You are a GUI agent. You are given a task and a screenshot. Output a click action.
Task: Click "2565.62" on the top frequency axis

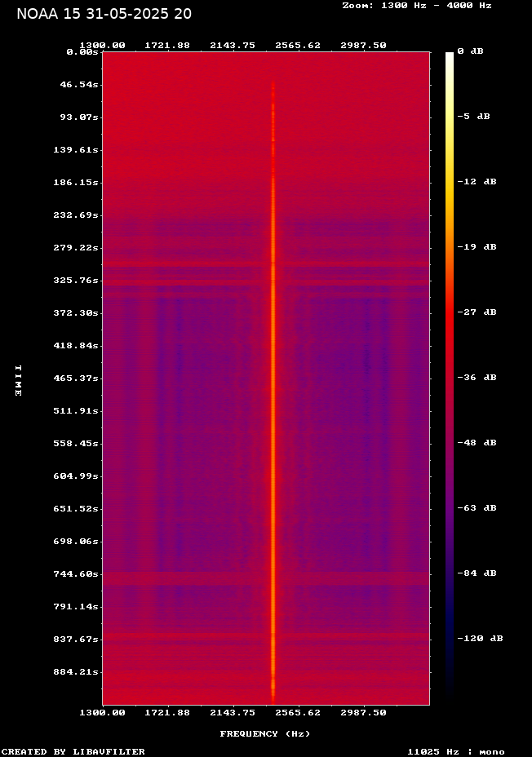tap(298, 46)
